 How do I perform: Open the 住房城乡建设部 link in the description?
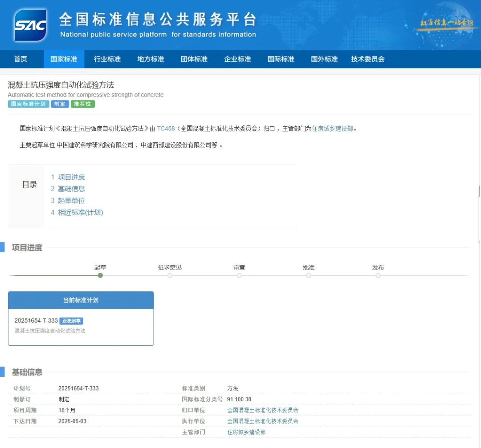coord(333,129)
